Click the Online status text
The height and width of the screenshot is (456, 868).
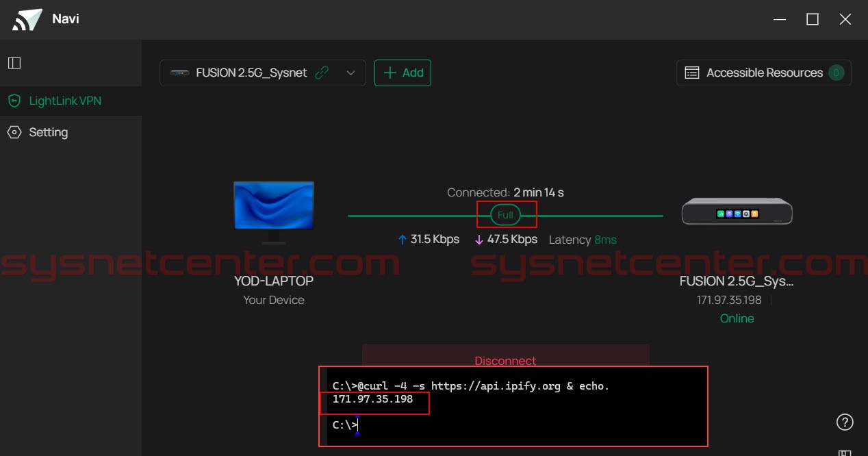(737, 318)
